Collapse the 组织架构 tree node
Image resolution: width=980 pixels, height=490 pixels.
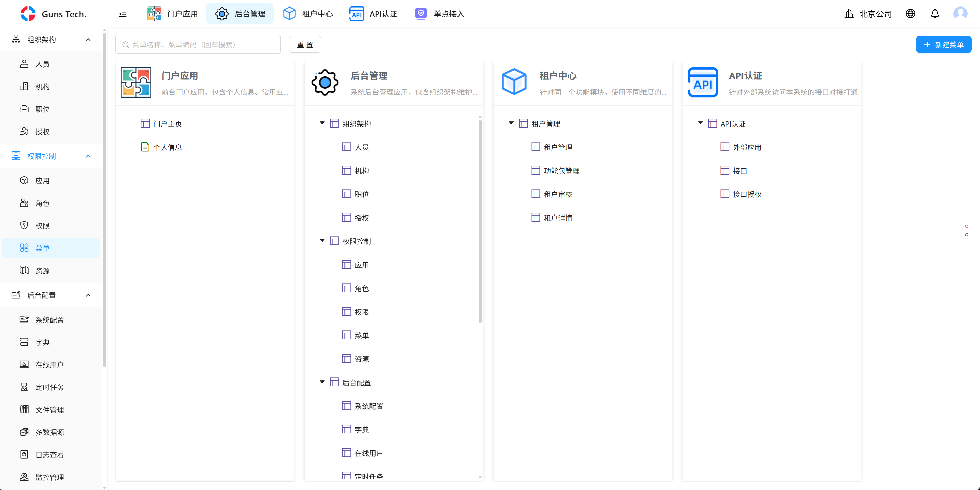point(322,123)
